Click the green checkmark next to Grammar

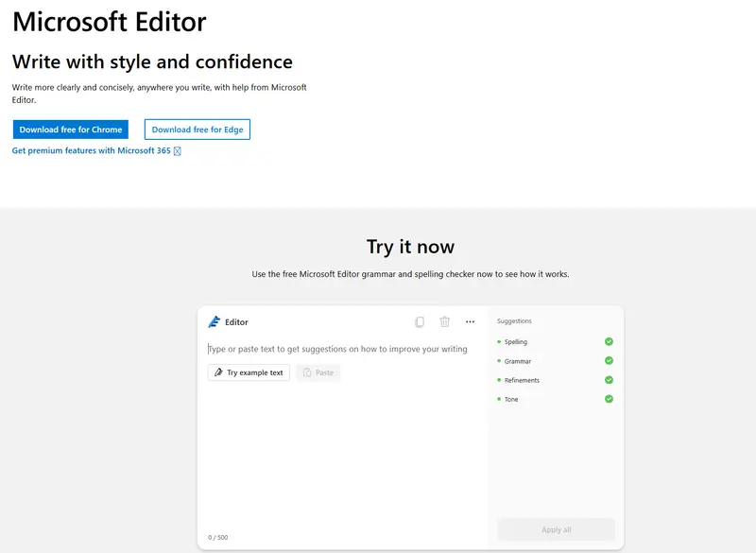[609, 360]
